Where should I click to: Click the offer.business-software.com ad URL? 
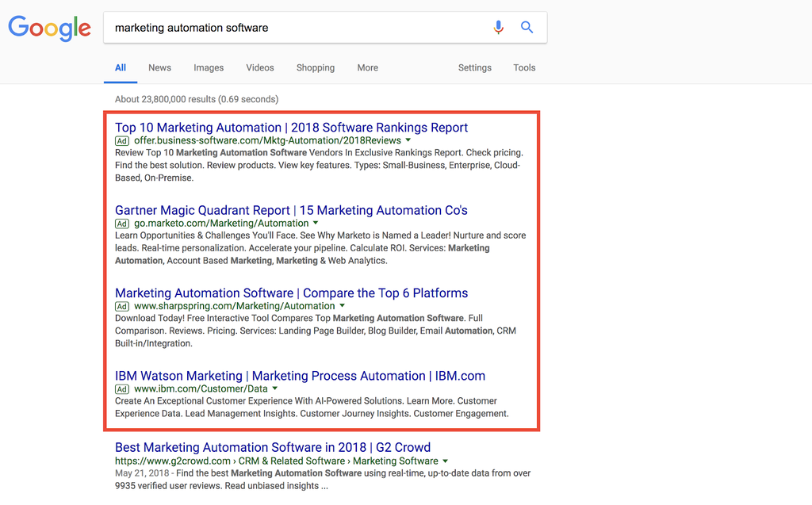(268, 141)
